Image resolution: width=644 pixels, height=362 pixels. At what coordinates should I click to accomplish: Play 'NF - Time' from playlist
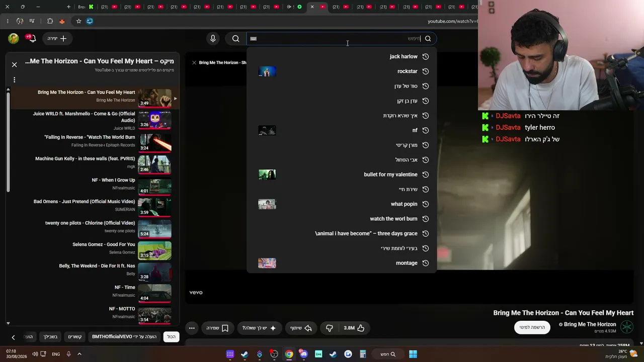click(x=95, y=292)
